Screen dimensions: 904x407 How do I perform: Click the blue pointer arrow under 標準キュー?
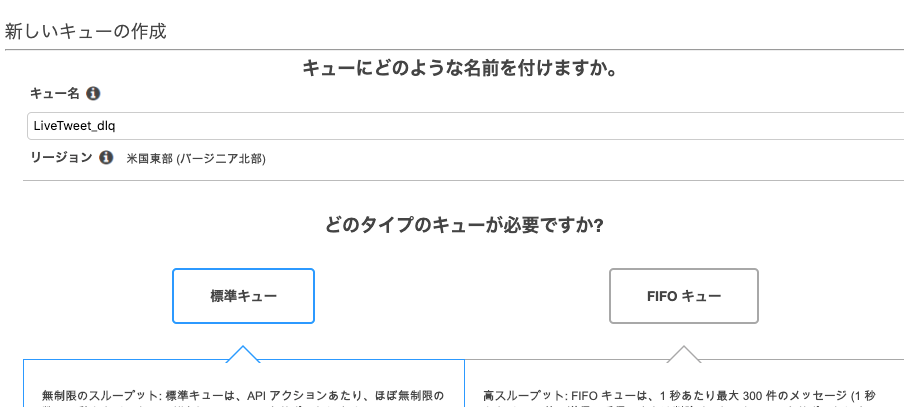click(243, 354)
